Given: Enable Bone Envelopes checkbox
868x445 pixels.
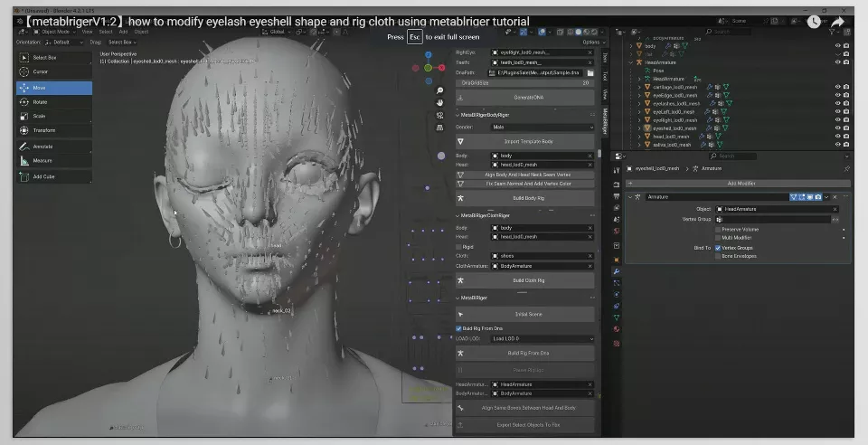Looking at the screenshot, I should pos(718,256).
